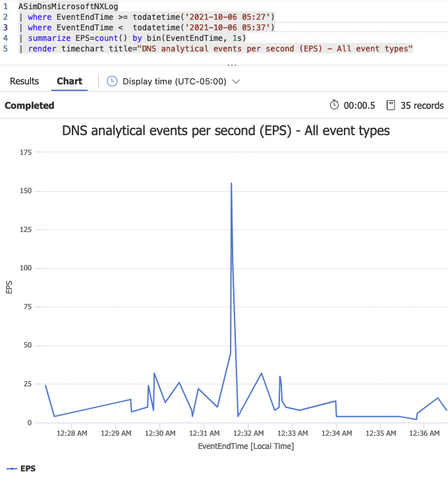Select line number 3 in editor gutter
The width and height of the screenshot is (448, 478).
pyautogui.click(x=5, y=27)
